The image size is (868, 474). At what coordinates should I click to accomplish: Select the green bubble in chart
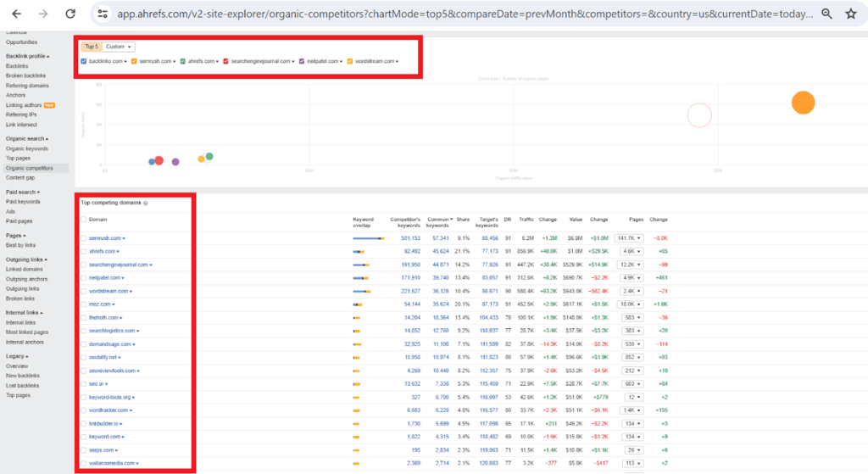pos(209,157)
